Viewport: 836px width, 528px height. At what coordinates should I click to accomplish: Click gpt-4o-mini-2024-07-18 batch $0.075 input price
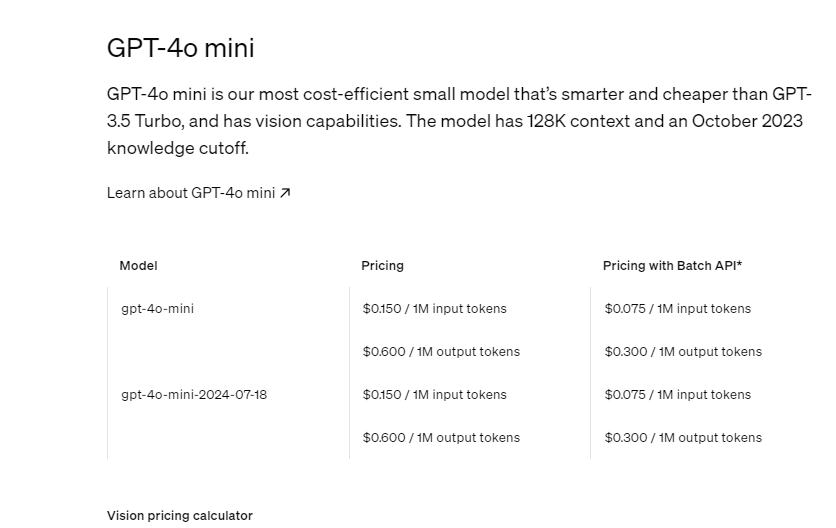click(678, 395)
